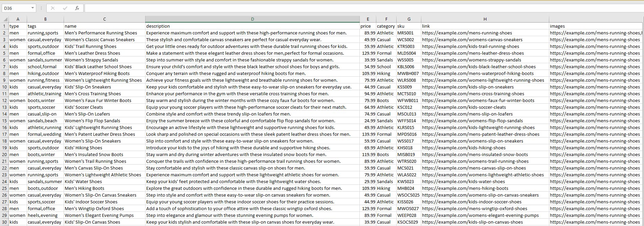Select the School category cell
The width and height of the screenshot is (644, 226).
click(386, 67)
